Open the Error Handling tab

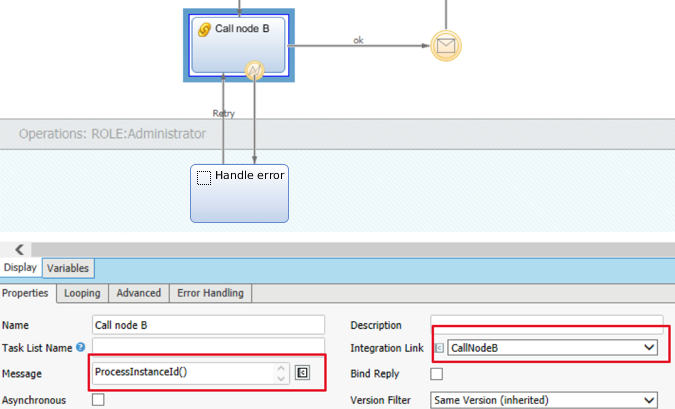(x=211, y=293)
